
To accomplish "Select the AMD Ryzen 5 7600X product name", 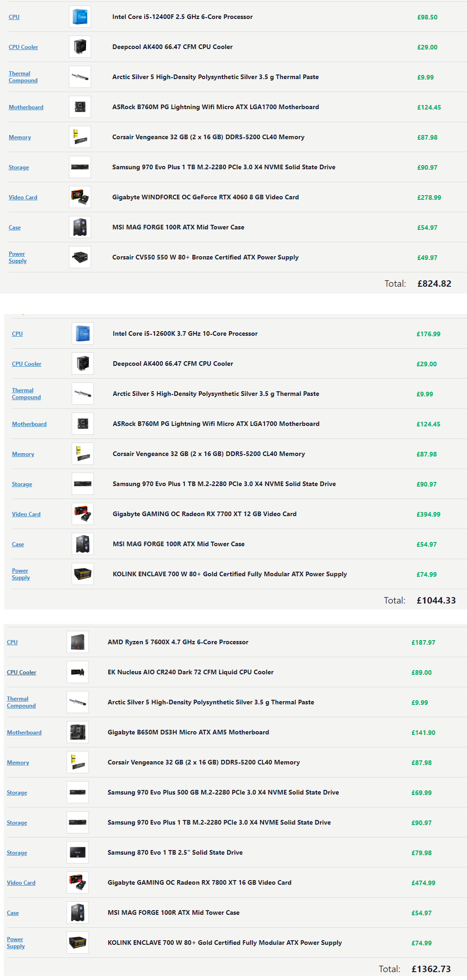I will point(178,642).
